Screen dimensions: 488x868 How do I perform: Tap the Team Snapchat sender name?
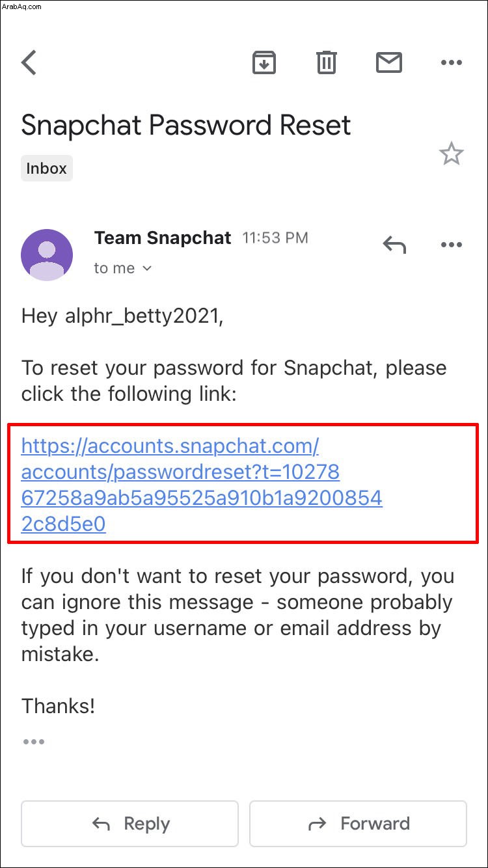[163, 238]
